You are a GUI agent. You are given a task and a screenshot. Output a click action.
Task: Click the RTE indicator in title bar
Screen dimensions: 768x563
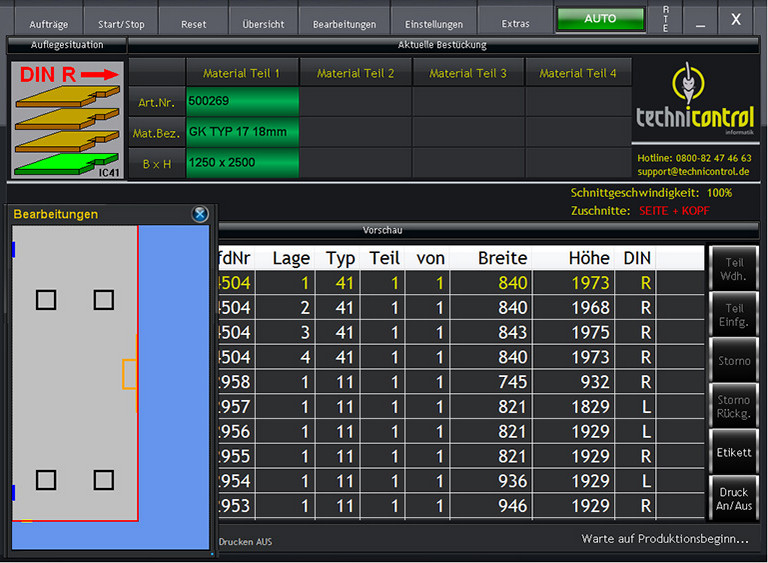click(x=666, y=19)
